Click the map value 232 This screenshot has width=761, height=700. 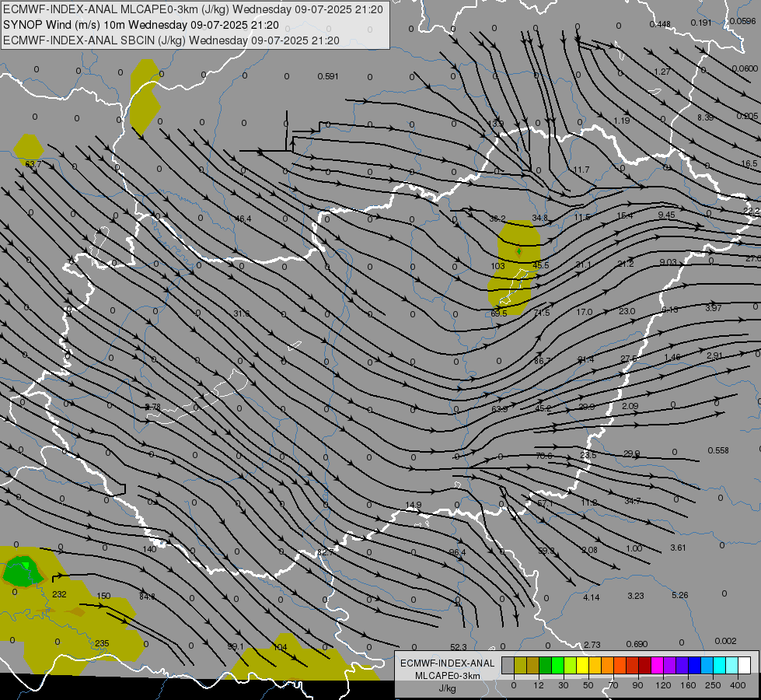click(x=59, y=594)
